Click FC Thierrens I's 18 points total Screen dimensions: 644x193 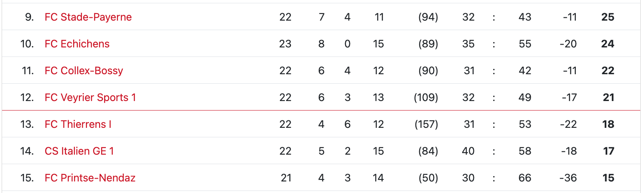(608, 125)
